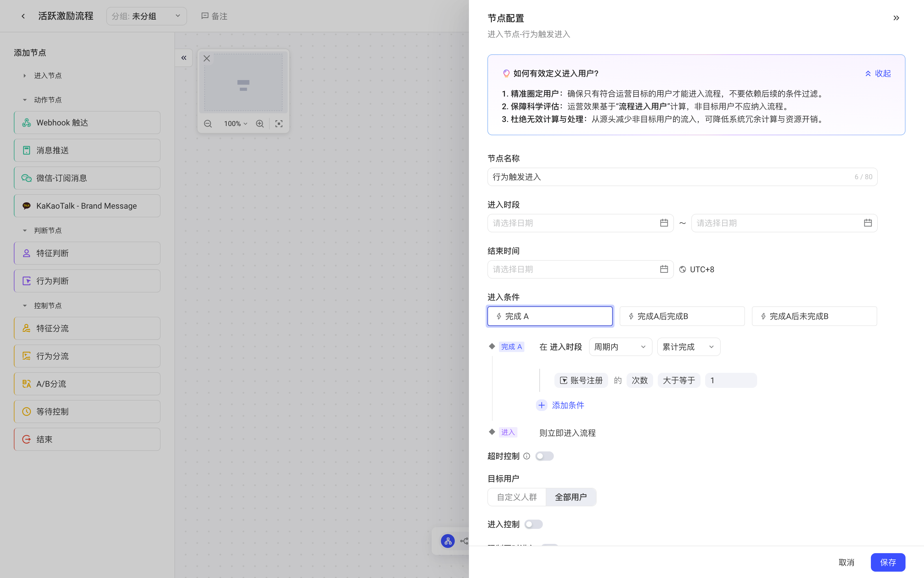Click the 保存 button

[888, 562]
